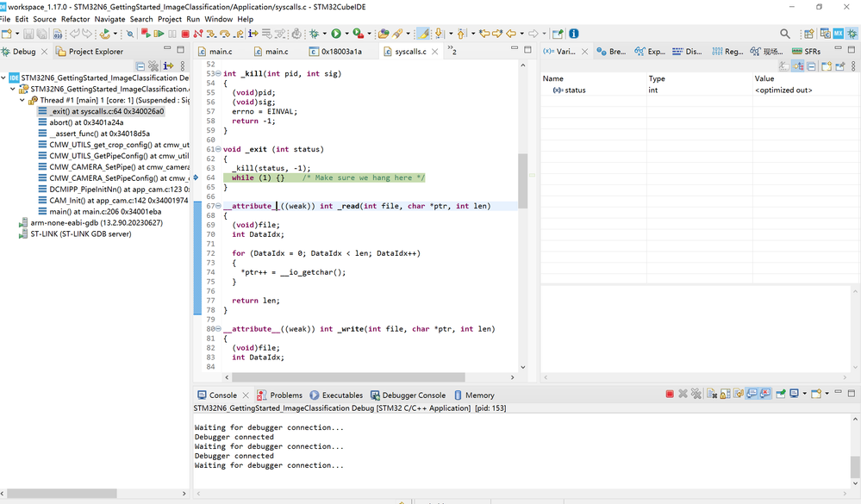Click the blue information icon in toolbar
The image size is (861, 504).
click(x=574, y=34)
